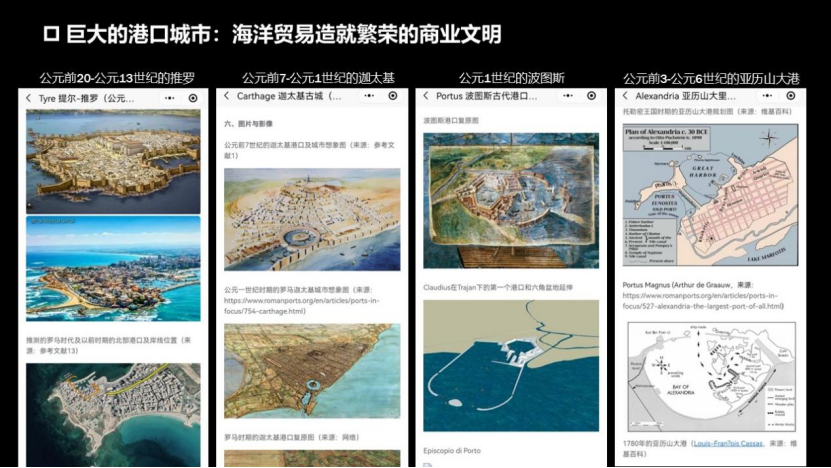Tap back arrow on the Tyre page
The height and width of the screenshot is (468, 831).
pyautogui.click(x=28, y=98)
